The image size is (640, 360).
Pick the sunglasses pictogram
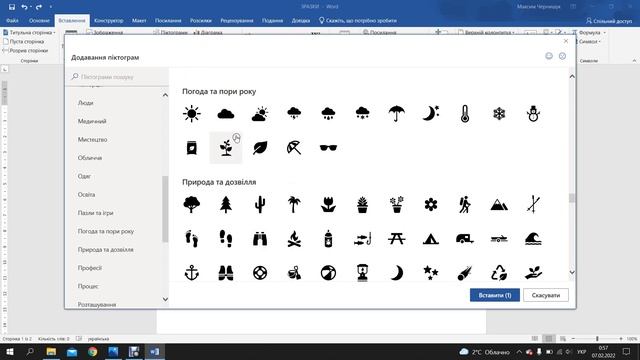point(328,148)
